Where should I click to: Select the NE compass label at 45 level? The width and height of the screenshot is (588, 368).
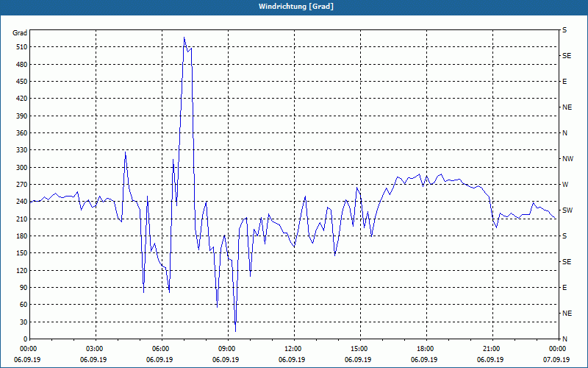(567, 314)
